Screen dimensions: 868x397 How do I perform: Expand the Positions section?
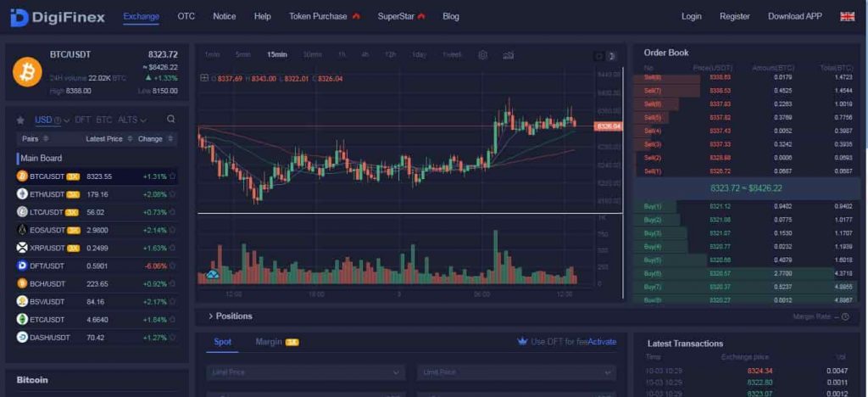pos(210,316)
